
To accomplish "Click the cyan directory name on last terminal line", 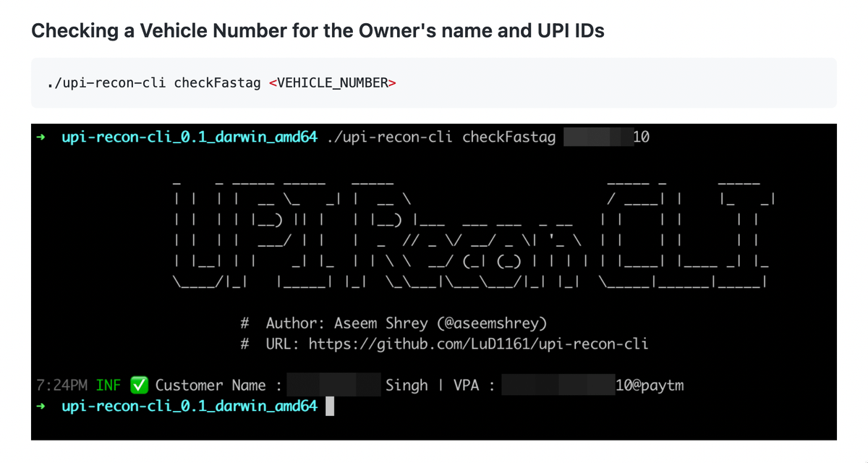I will tap(190, 407).
